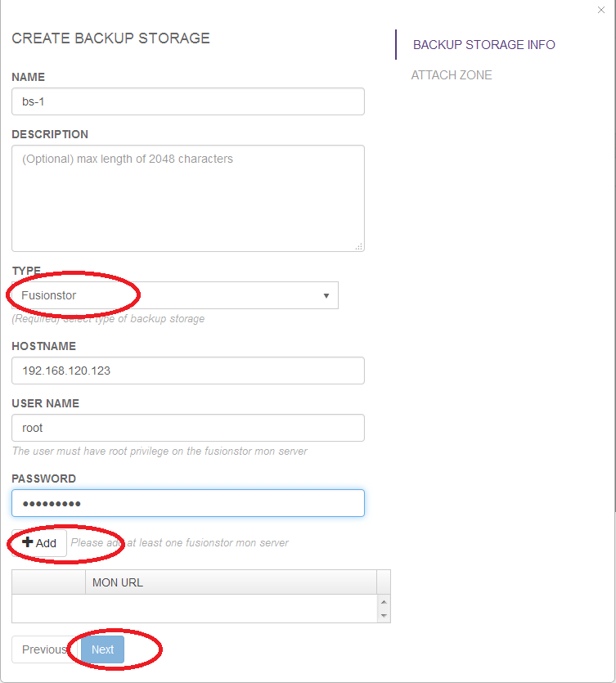Click the narrow header cell right of MON URL
The width and height of the screenshot is (616, 683).
point(384,582)
